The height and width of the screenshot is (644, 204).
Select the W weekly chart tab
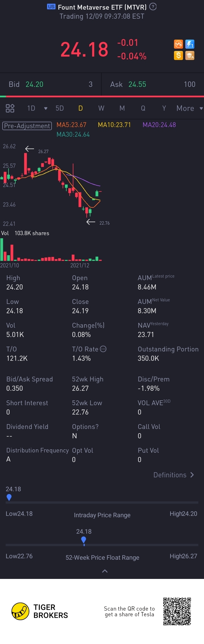tap(101, 108)
